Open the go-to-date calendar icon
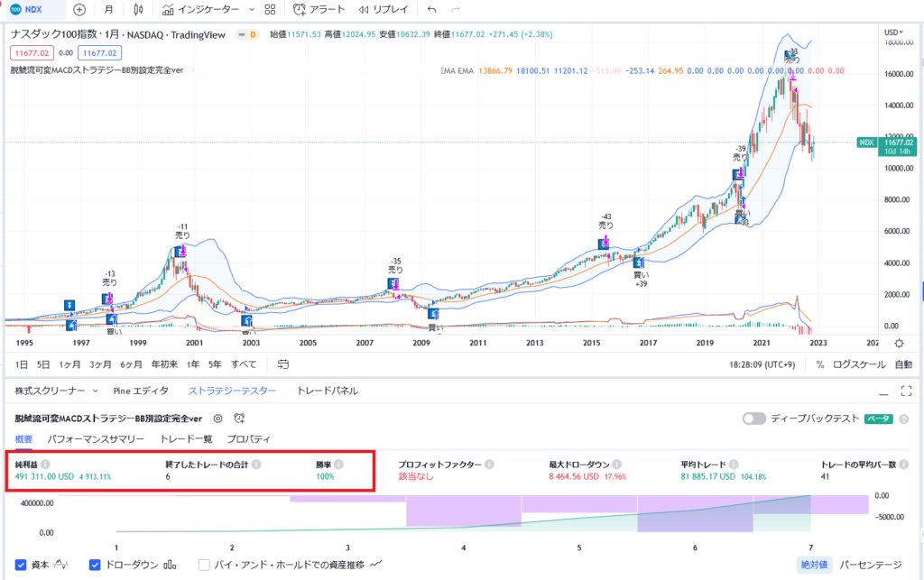Screen dimensions: 924x580 pyautogui.click(x=282, y=364)
